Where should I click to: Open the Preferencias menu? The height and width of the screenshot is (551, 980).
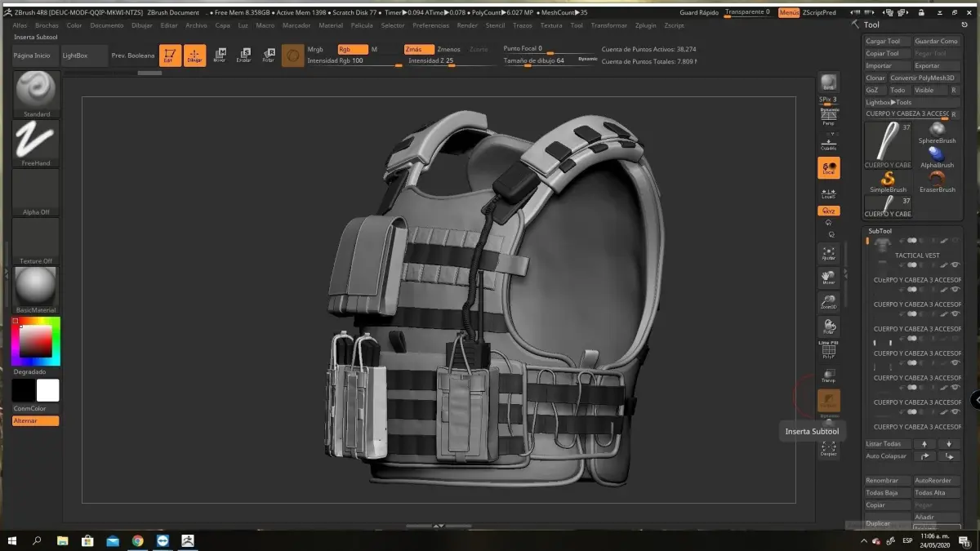pos(430,25)
